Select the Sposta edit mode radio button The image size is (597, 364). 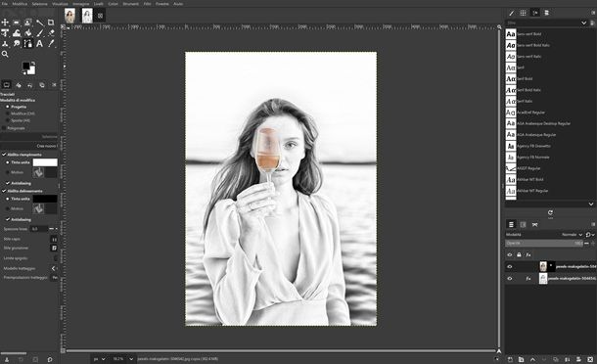(x=7, y=120)
